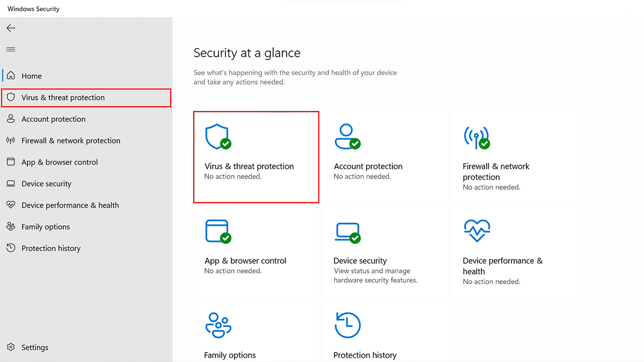The height and width of the screenshot is (362, 644).
Task: Click the Protection history tile icon
Action: pyautogui.click(x=347, y=326)
